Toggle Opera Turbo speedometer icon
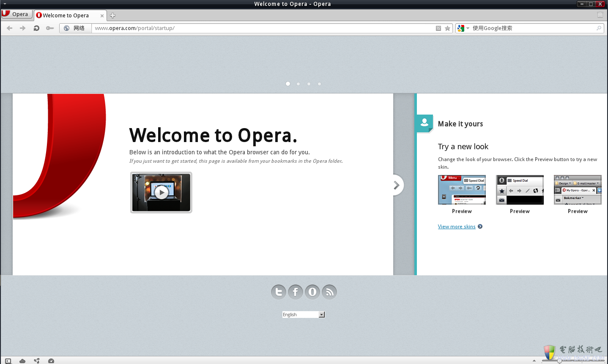This screenshot has width=608, height=364. click(51, 361)
